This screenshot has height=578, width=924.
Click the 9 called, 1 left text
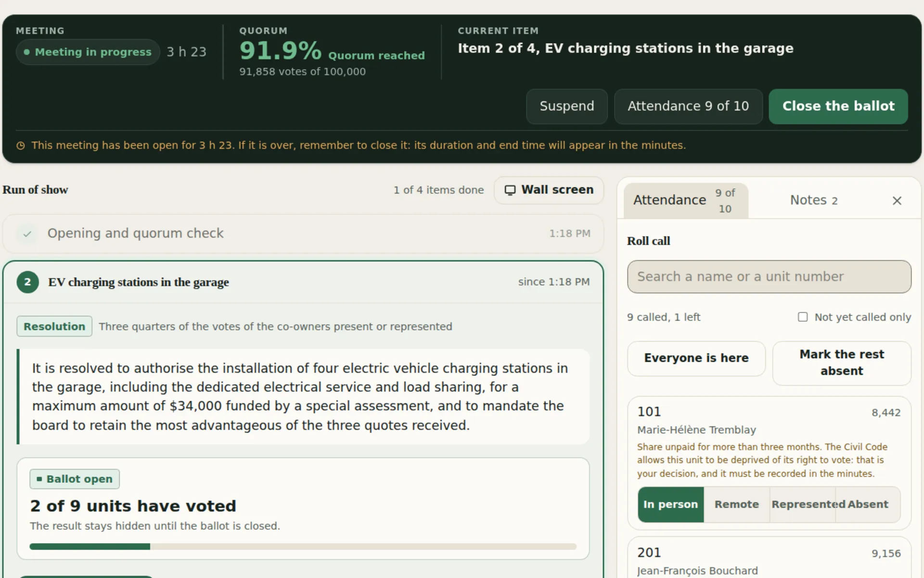[663, 317]
